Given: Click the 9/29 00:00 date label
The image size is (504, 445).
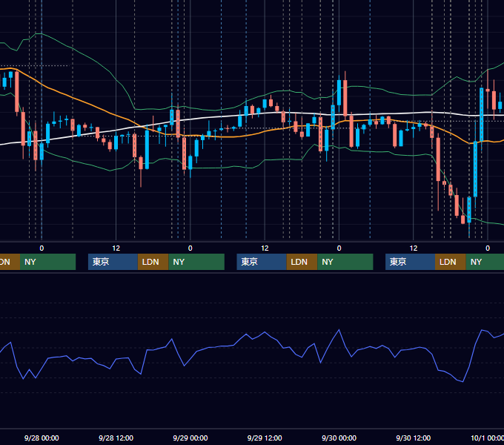Looking at the screenshot, I should (x=190, y=438).
